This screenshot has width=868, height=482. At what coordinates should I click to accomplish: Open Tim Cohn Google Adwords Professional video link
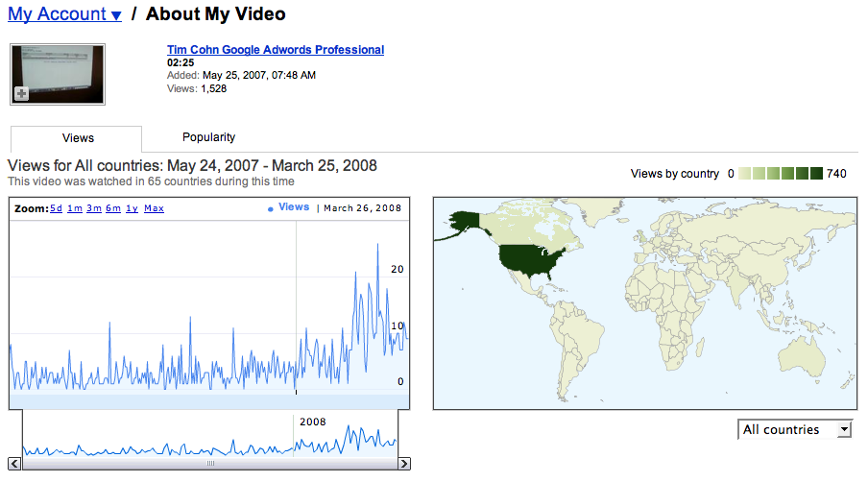[275, 50]
